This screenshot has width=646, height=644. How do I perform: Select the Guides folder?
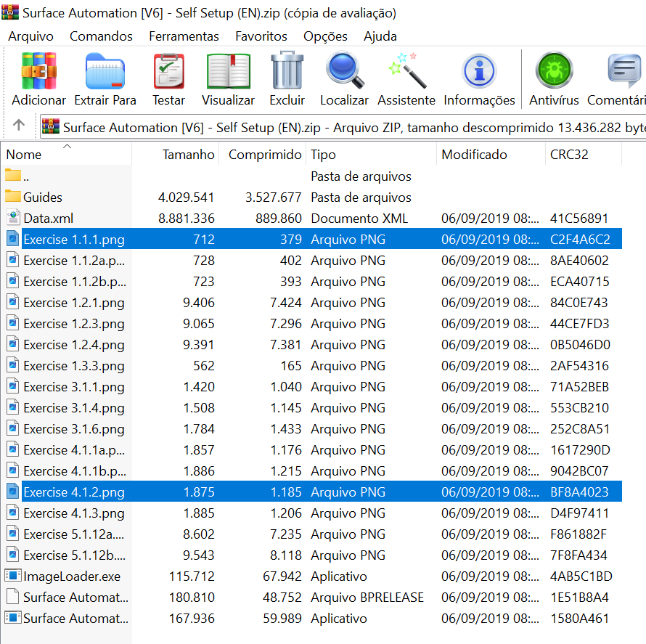pyautogui.click(x=43, y=197)
